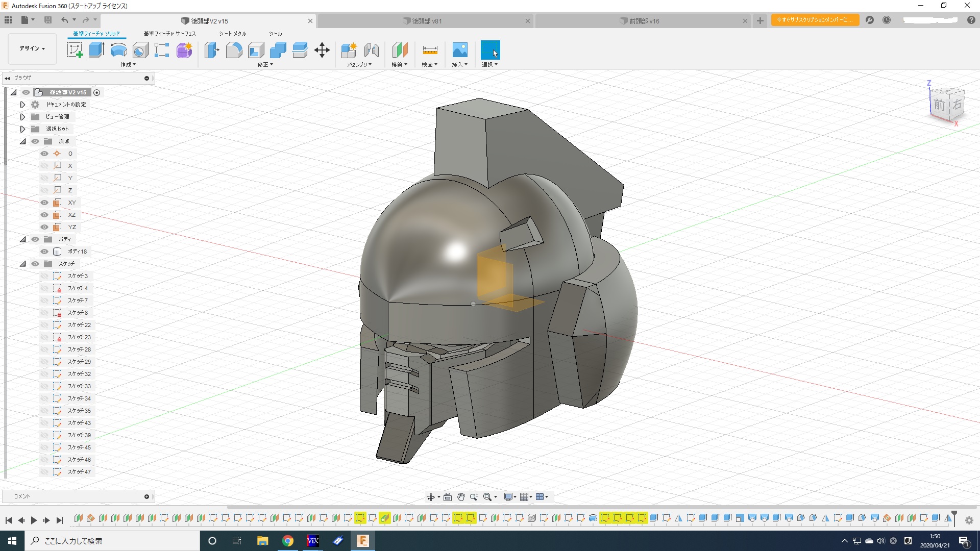This screenshot has height=551, width=980.
Task: Click the 前 face of ViewCube
Action: click(x=940, y=105)
